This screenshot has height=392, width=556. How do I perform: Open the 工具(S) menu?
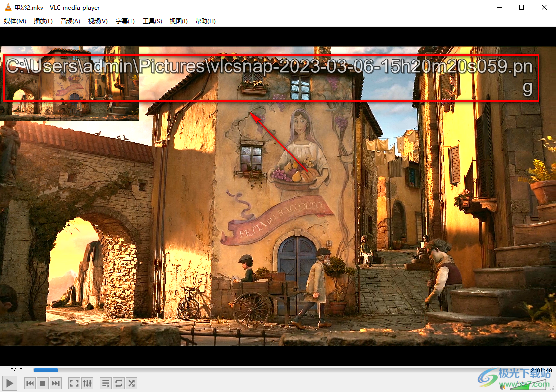pyautogui.click(x=152, y=21)
